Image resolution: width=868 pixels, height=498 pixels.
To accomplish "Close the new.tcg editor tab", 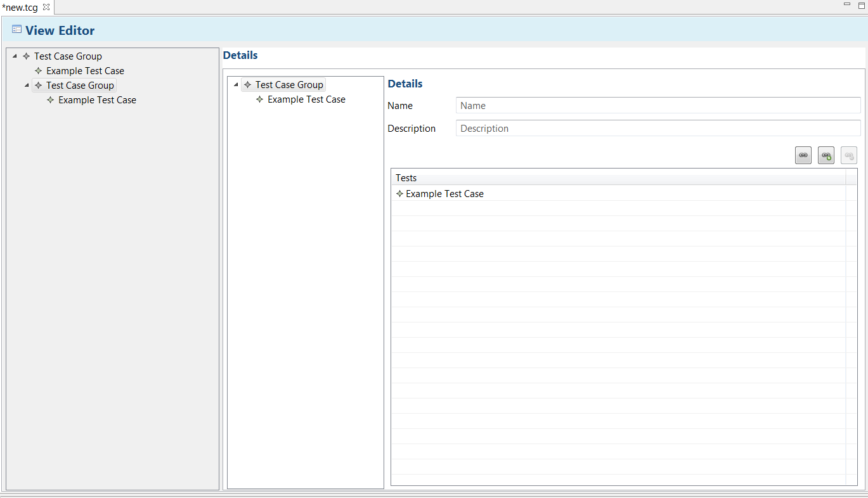I will point(46,7).
